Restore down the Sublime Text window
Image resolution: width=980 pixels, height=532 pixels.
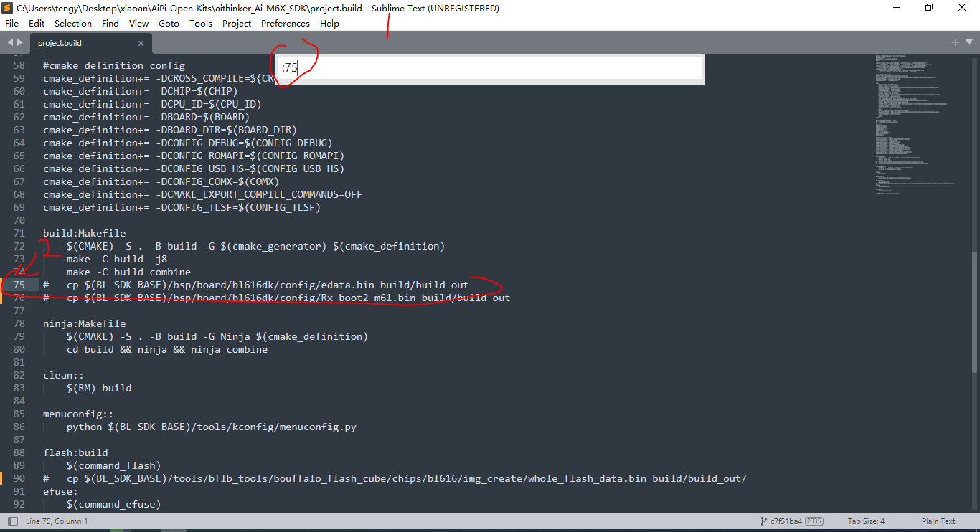[x=929, y=7]
